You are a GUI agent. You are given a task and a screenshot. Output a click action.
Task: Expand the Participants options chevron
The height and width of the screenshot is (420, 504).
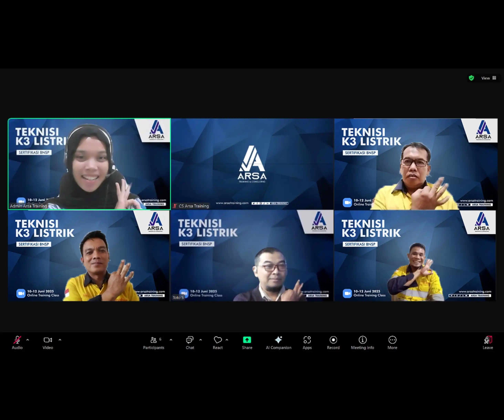pyautogui.click(x=171, y=340)
